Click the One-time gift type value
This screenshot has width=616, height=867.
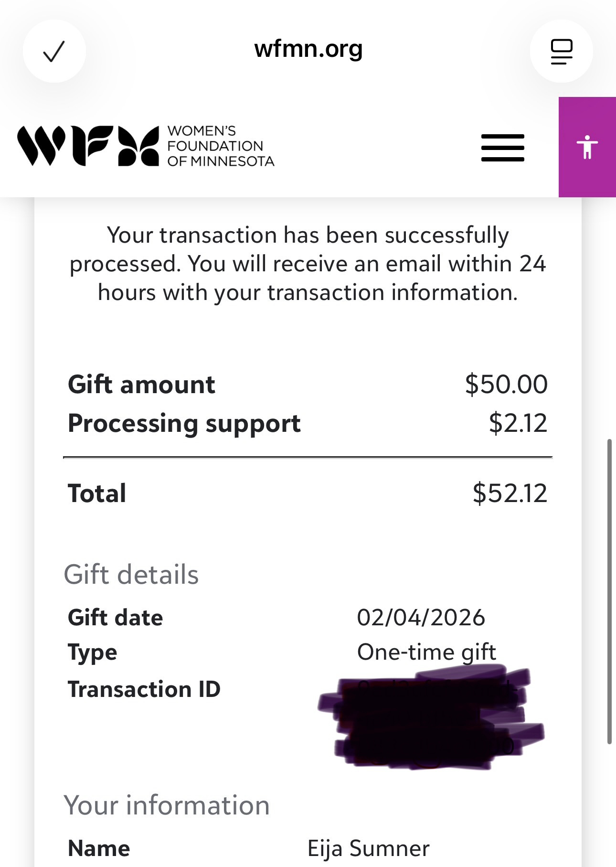(x=426, y=652)
